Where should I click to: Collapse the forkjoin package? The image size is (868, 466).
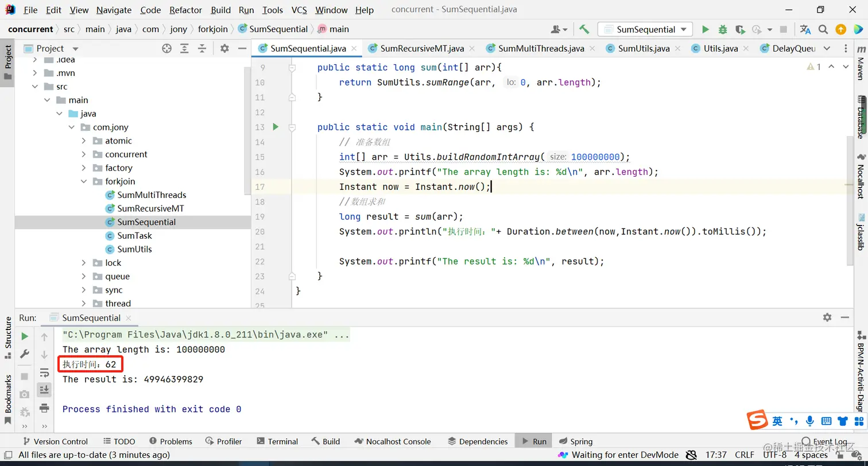coord(84,181)
